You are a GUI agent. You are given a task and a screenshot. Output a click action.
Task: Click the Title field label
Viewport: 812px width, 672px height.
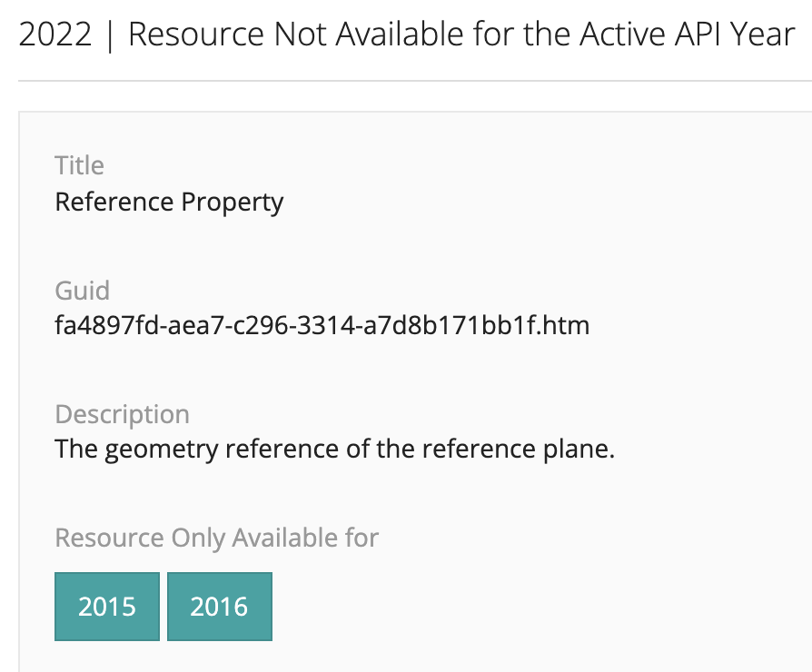(x=80, y=165)
